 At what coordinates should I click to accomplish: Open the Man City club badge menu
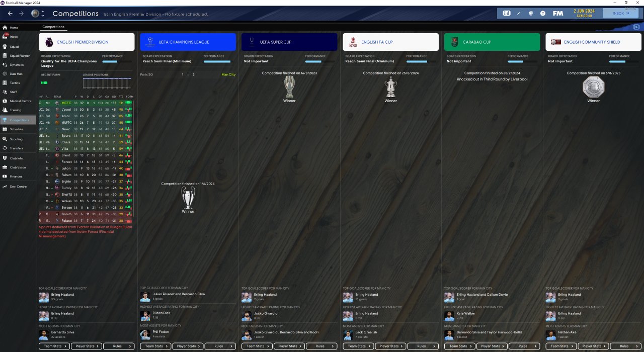35,14
